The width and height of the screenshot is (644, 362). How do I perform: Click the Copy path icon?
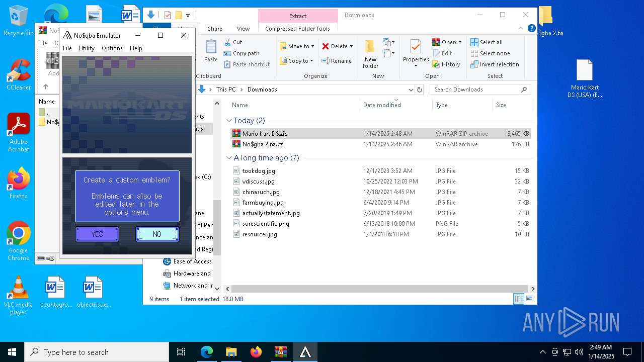point(227,53)
